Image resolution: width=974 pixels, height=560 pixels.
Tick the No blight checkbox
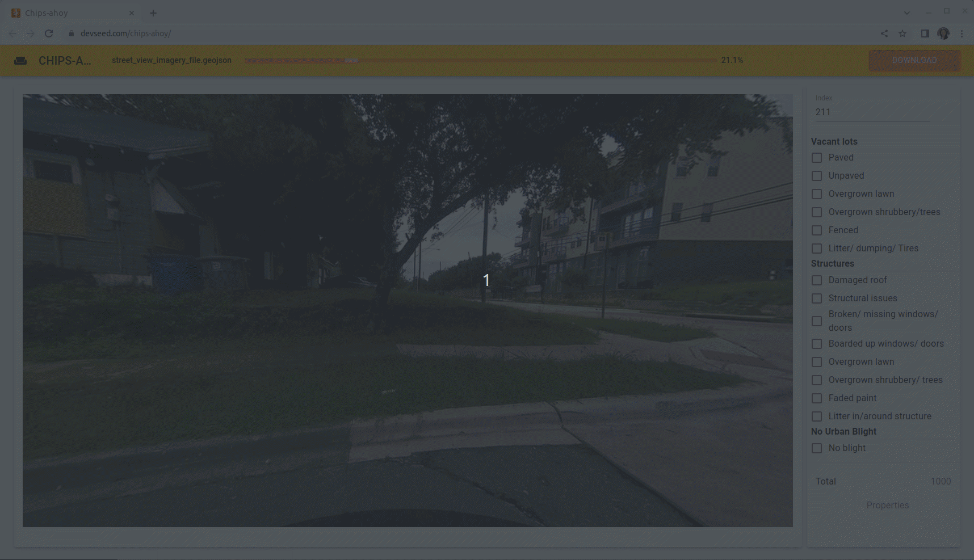pyautogui.click(x=817, y=448)
